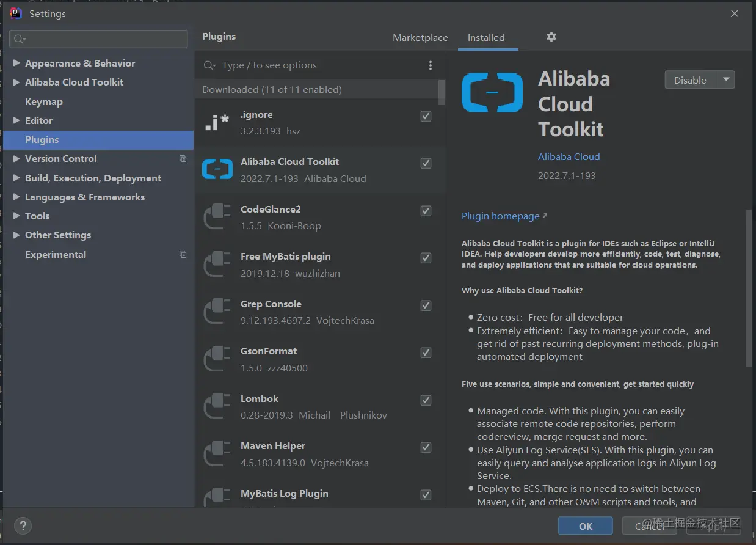
Task: Switch to the Marketplace tab
Action: click(x=420, y=37)
